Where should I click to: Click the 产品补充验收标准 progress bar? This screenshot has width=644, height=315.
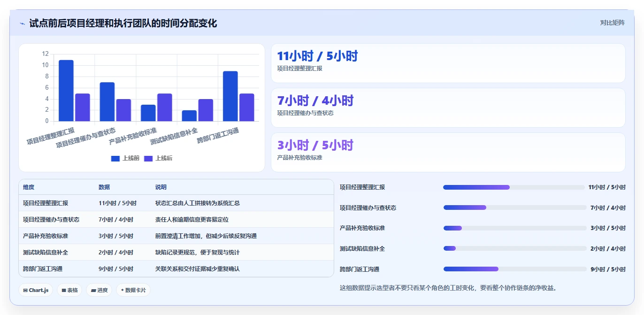click(515, 228)
